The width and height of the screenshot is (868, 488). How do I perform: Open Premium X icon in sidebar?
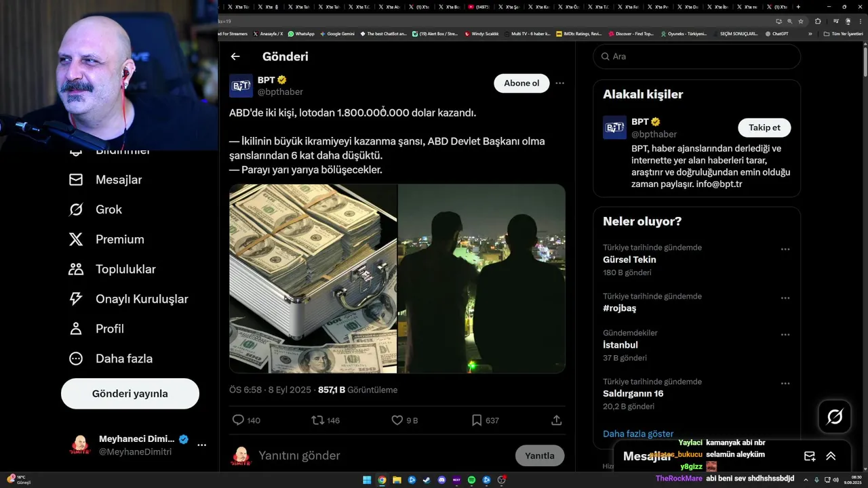pyautogui.click(x=76, y=239)
